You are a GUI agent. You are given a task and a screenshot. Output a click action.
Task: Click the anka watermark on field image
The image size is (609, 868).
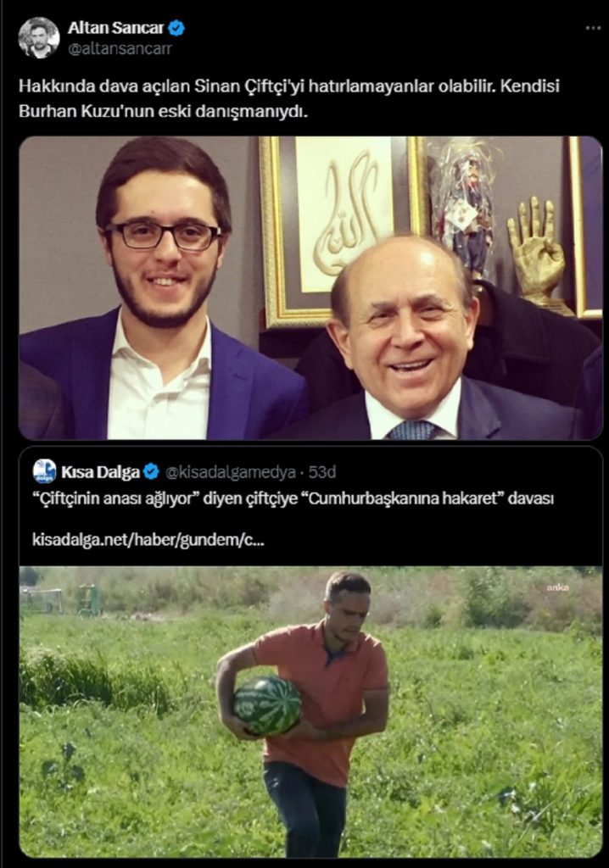point(557,587)
